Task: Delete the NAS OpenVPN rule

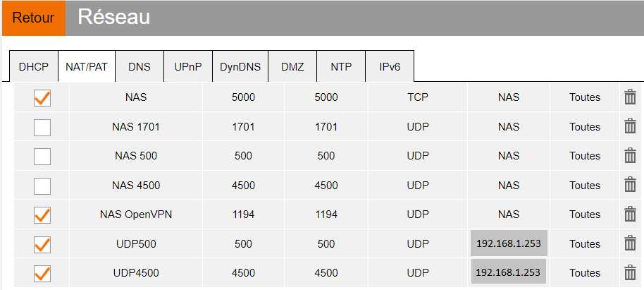Action: (630, 215)
